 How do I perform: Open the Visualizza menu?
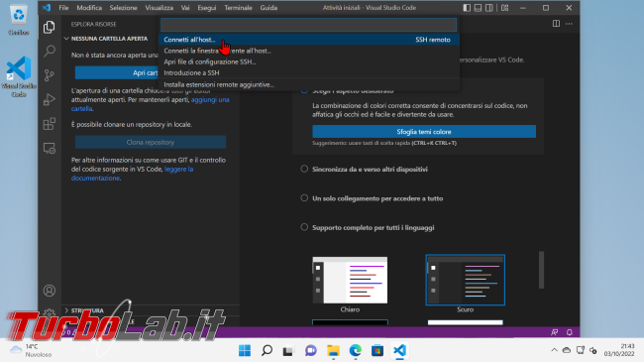point(159,8)
